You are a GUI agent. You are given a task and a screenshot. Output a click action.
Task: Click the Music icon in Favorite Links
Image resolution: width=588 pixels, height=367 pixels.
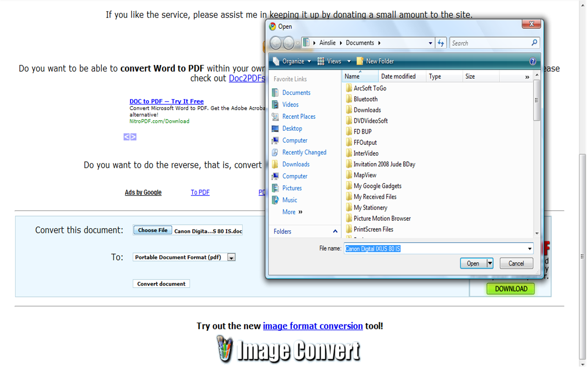[275, 200]
